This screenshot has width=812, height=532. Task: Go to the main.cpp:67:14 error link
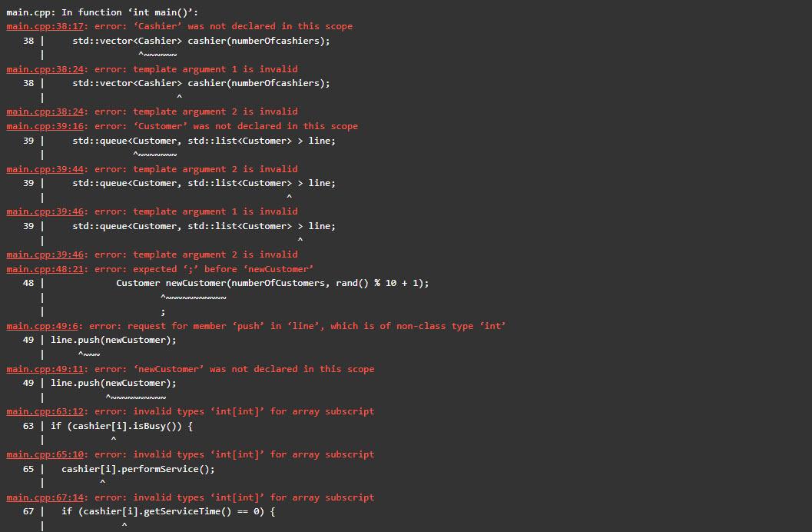click(45, 498)
